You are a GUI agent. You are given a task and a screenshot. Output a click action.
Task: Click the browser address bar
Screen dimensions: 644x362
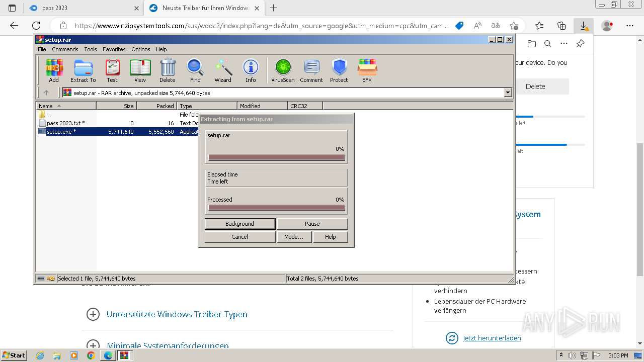pyautogui.click(x=261, y=26)
